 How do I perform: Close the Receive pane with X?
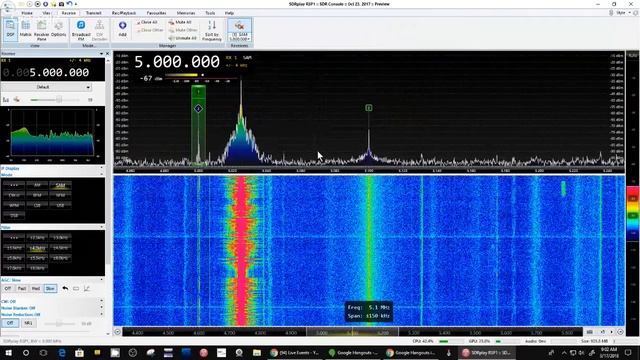108,53
